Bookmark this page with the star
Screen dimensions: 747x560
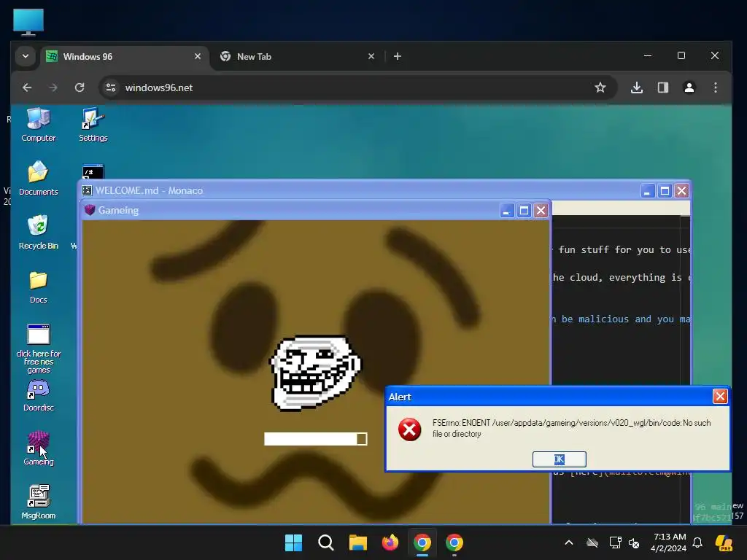[x=600, y=87]
